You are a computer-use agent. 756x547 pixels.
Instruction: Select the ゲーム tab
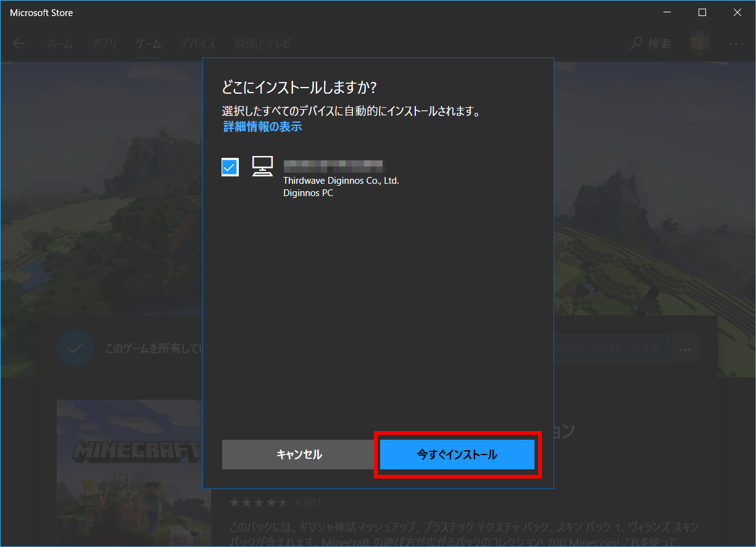149,44
